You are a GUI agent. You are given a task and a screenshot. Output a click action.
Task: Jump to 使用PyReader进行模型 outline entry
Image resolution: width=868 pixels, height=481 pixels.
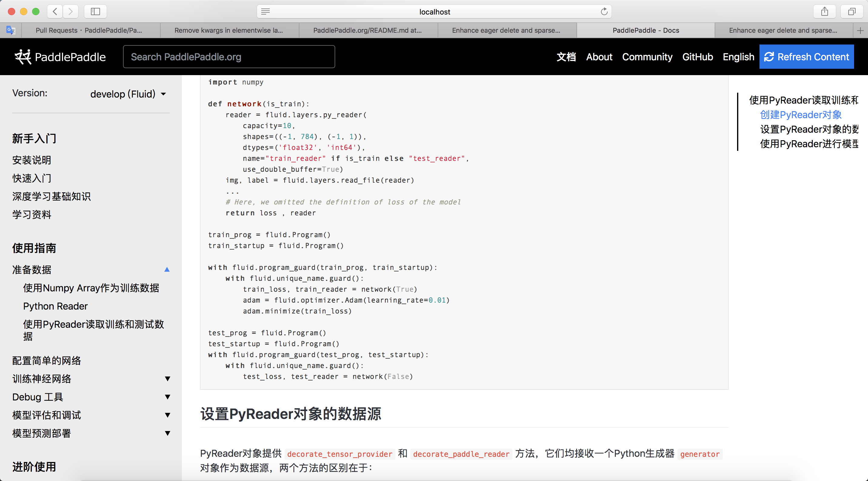coord(810,144)
